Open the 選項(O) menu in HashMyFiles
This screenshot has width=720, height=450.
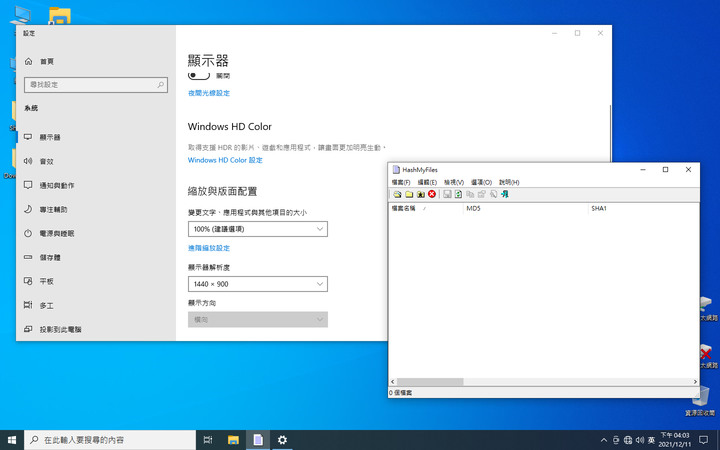[481, 182]
